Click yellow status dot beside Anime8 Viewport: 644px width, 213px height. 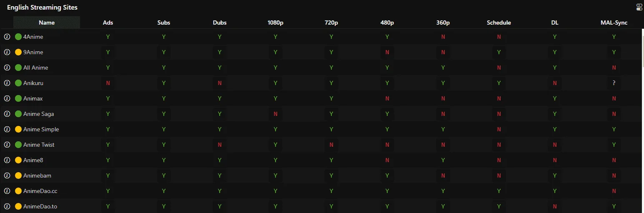click(x=18, y=160)
